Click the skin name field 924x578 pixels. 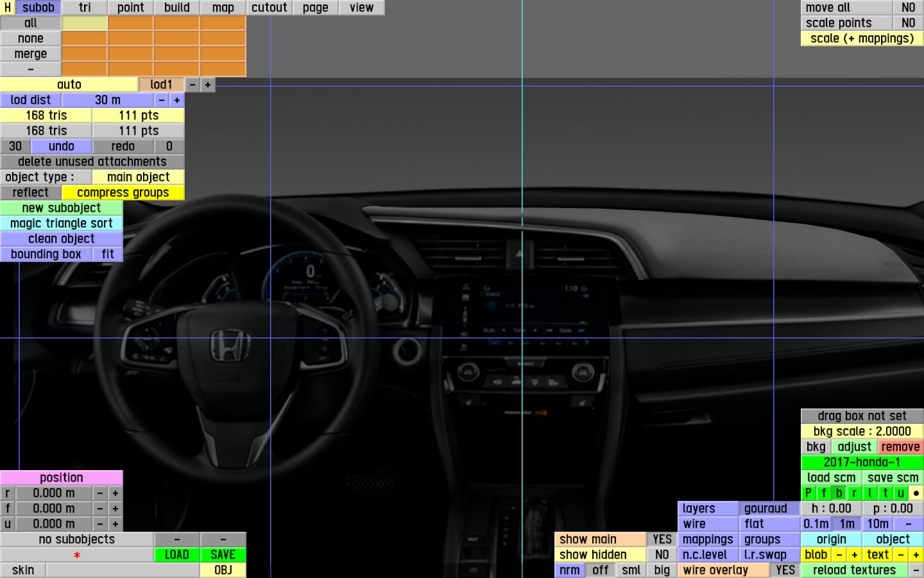[123, 570]
